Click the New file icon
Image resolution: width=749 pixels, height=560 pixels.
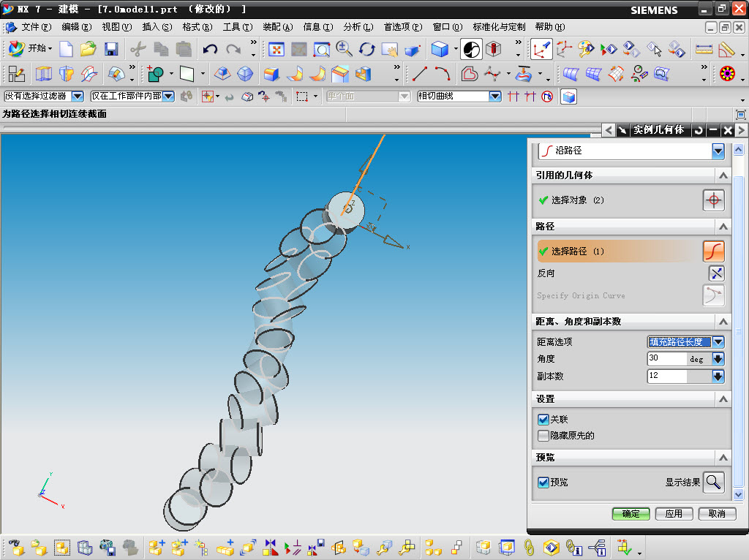tap(66, 49)
